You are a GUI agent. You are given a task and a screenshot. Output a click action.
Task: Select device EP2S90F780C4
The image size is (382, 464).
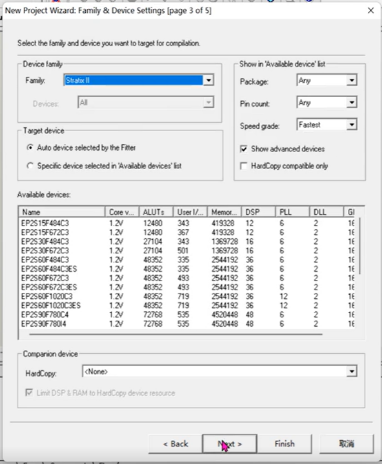(45, 315)
